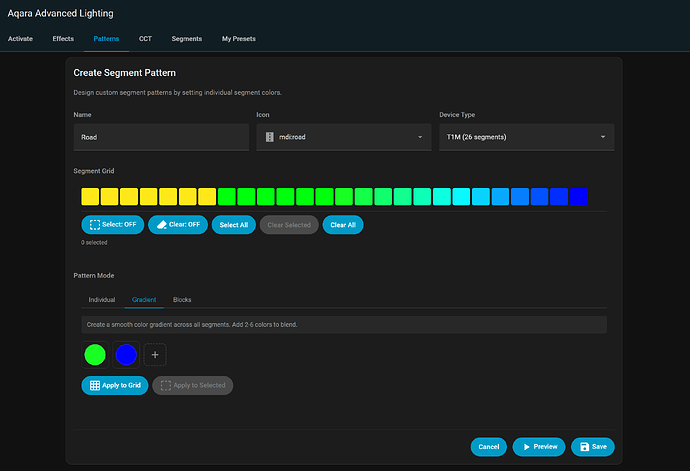The height and width of the screenshot is (471, 690).
Task: Open the Icon dropdown arrow
Action: coord(420,137)
